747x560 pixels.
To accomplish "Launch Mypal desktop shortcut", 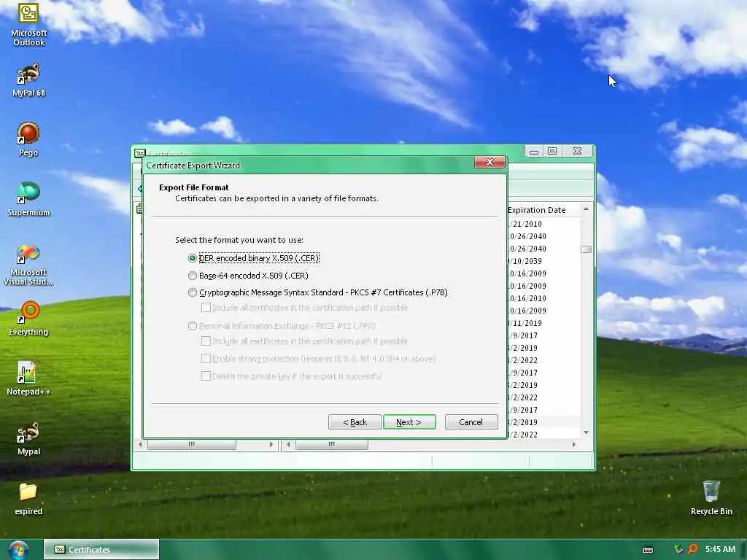I will 28,437.
